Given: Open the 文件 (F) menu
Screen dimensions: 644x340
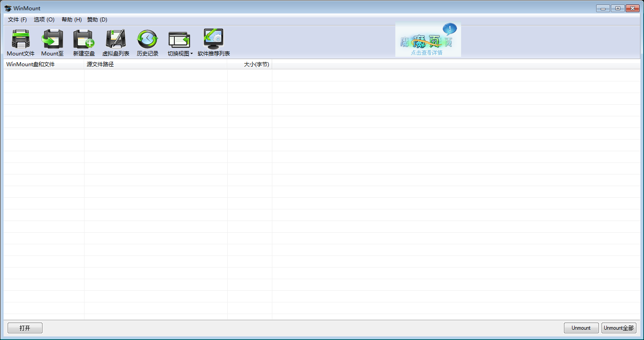Looking at the screenshot, I should tap(17, 20).
